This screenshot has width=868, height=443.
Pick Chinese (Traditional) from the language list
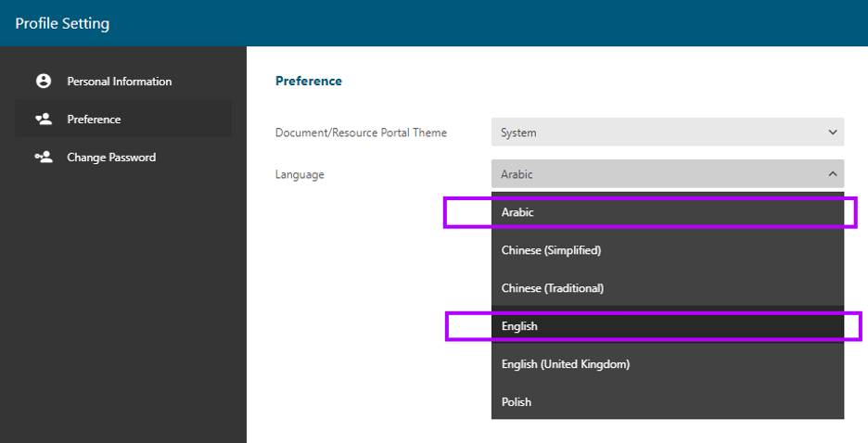click(x=553, y=288)
